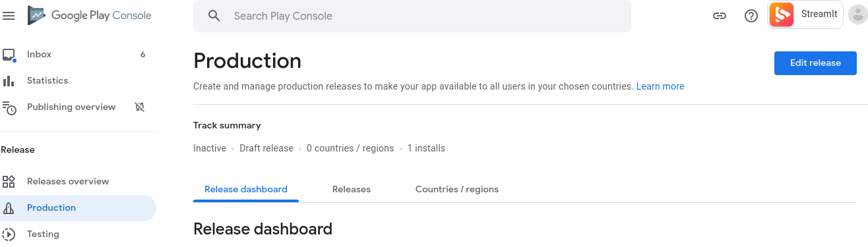This screenshot has width=868, height=247.
Task: Open the user account avatar
Action: coord(857,14)
